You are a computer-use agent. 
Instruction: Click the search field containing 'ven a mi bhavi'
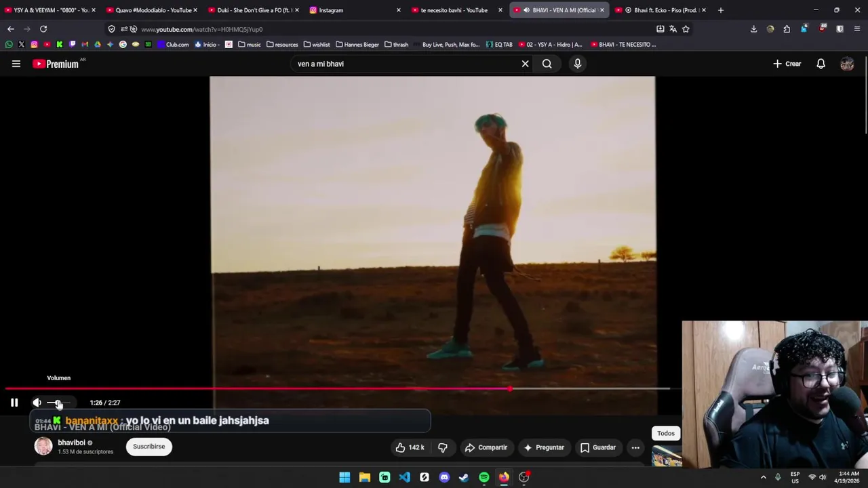406,64
